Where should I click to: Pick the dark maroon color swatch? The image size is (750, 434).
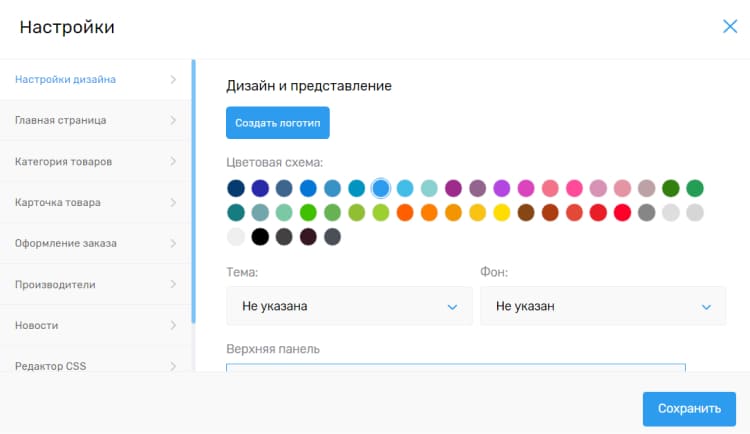308,237
